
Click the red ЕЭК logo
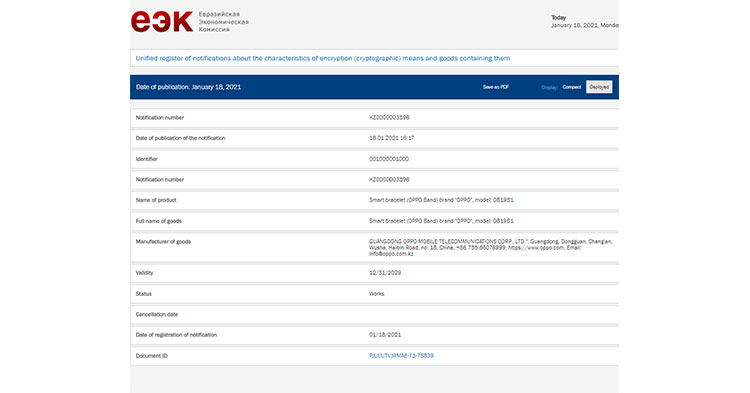162,22
